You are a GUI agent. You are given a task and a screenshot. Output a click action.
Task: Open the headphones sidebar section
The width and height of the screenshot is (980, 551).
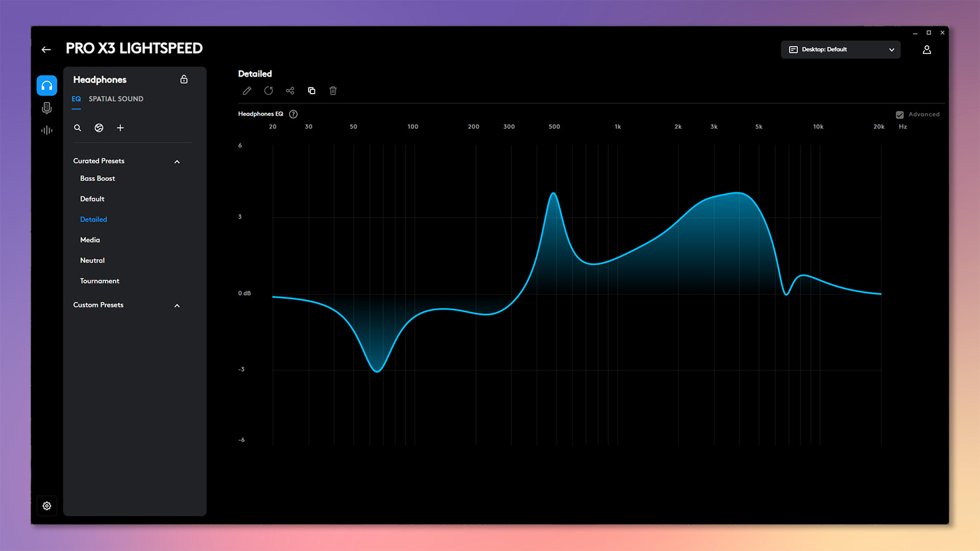pyautogui.click(x=47, y=86)
